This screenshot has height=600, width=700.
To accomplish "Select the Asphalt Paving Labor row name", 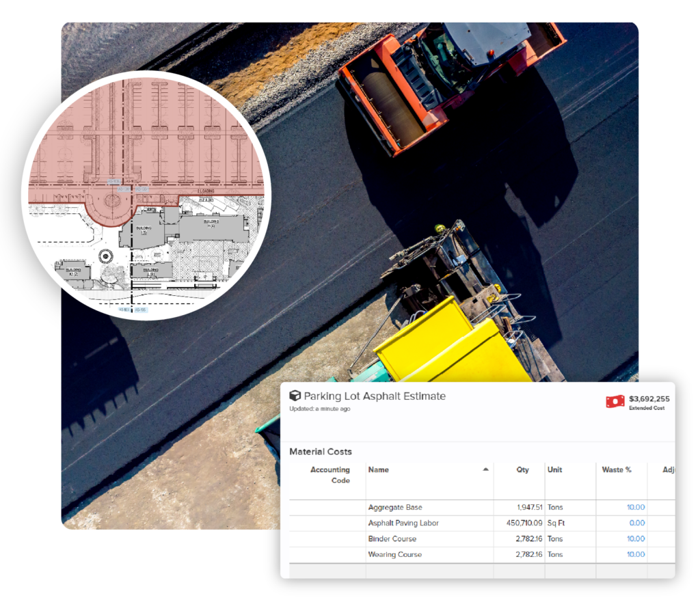I will coord(403,523).
